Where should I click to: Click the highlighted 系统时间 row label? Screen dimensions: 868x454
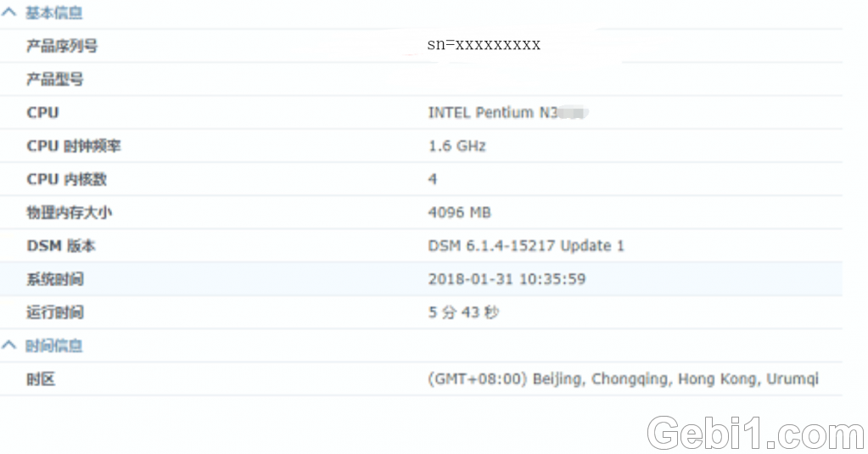pos(55,279)
